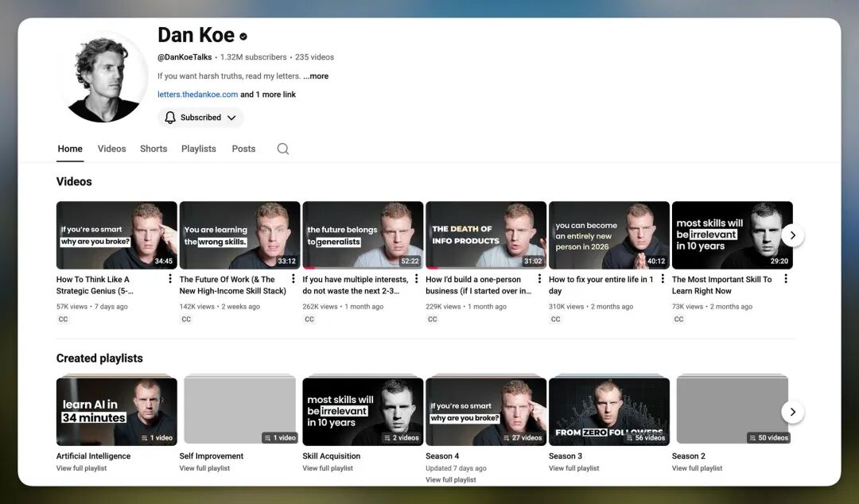Click next arrow on the Videos carousel
This screenshot has width=859, height=504.
pyautogui.click(x=793, y=235)
